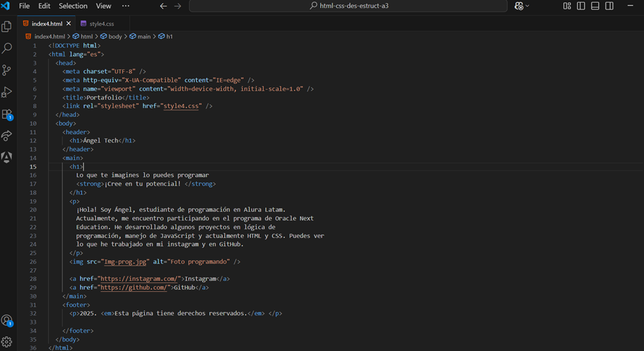This screenshot has width=644, height=351.
Task: Click 'width=device-width, initial-scale=1.0' content value
Action: pos(235,89)
